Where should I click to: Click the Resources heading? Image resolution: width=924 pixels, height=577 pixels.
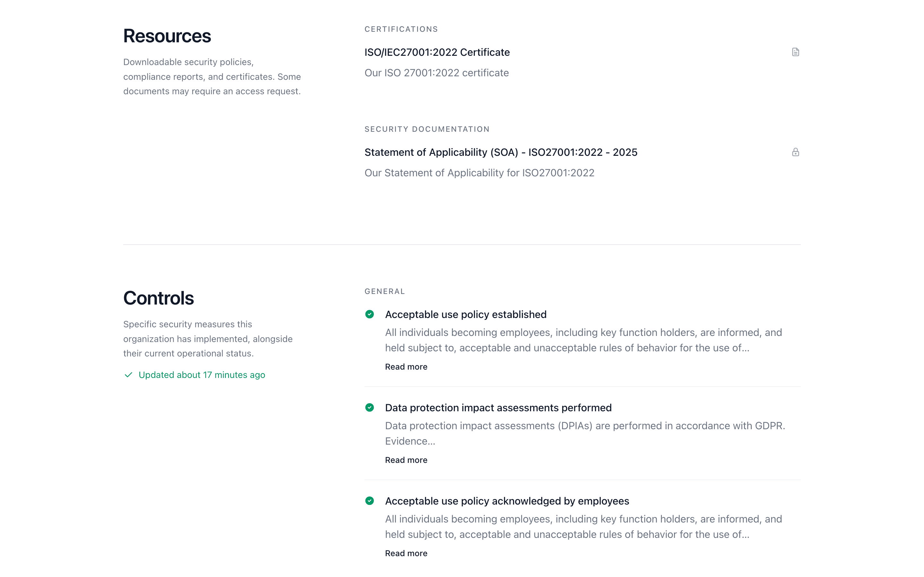pos(167,36)
